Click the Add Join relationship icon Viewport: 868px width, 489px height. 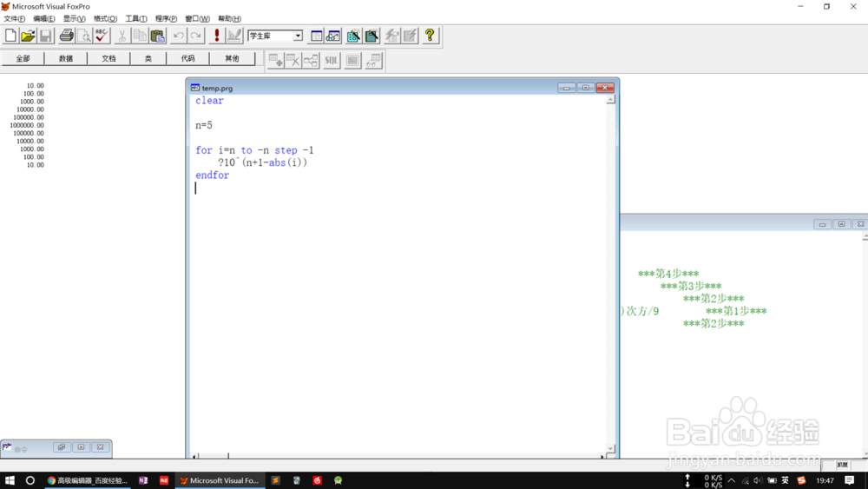coord(311,60)
